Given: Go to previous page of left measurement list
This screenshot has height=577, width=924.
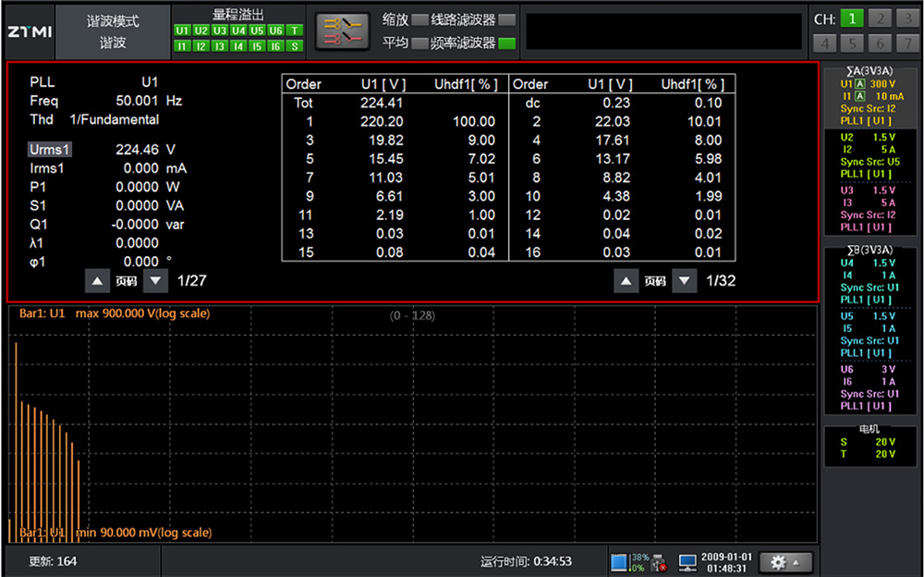Looking at the screenshot, I should pos(97,280).
